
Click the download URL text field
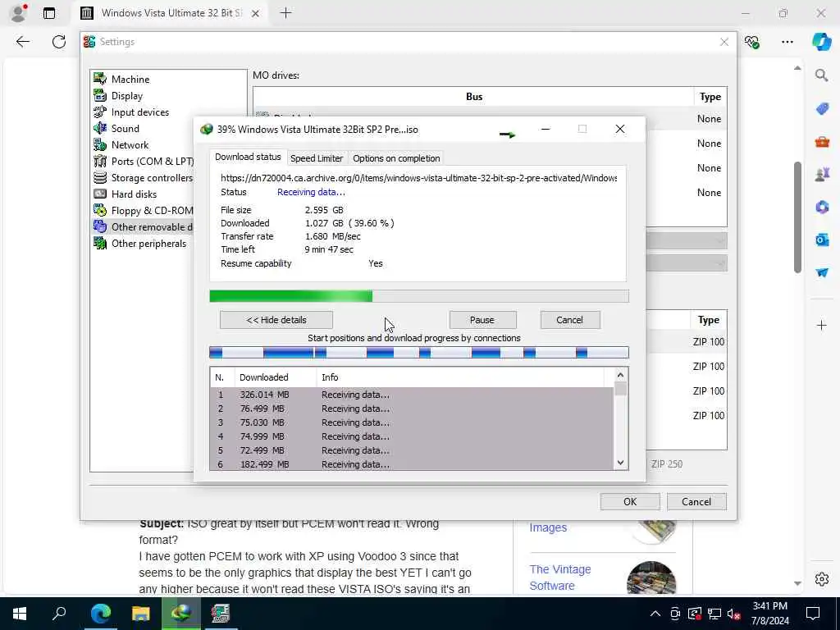418,178
